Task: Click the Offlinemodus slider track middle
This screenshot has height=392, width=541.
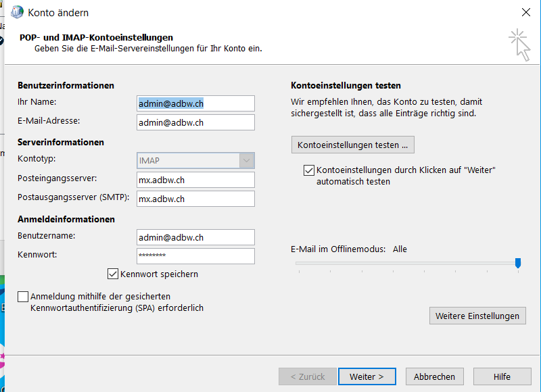Action: pos(407,263)
